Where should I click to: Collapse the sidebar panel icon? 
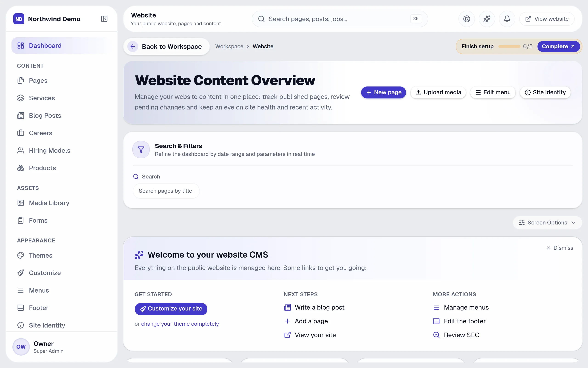click(104, 19)
